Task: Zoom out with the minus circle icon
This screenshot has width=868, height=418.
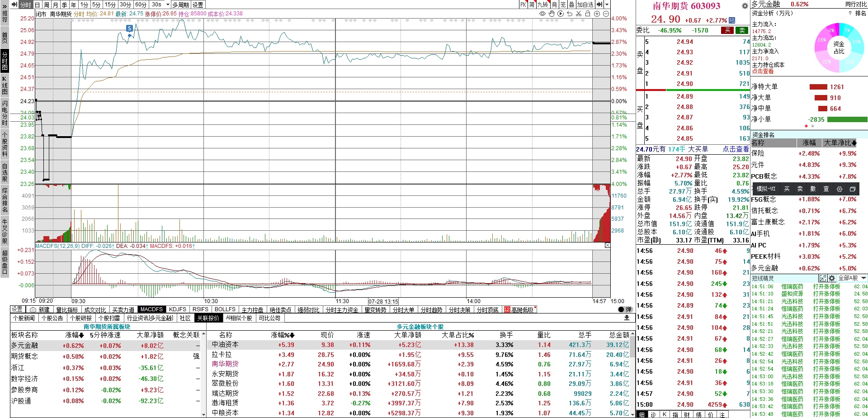Action: click(x=605, y=14)
